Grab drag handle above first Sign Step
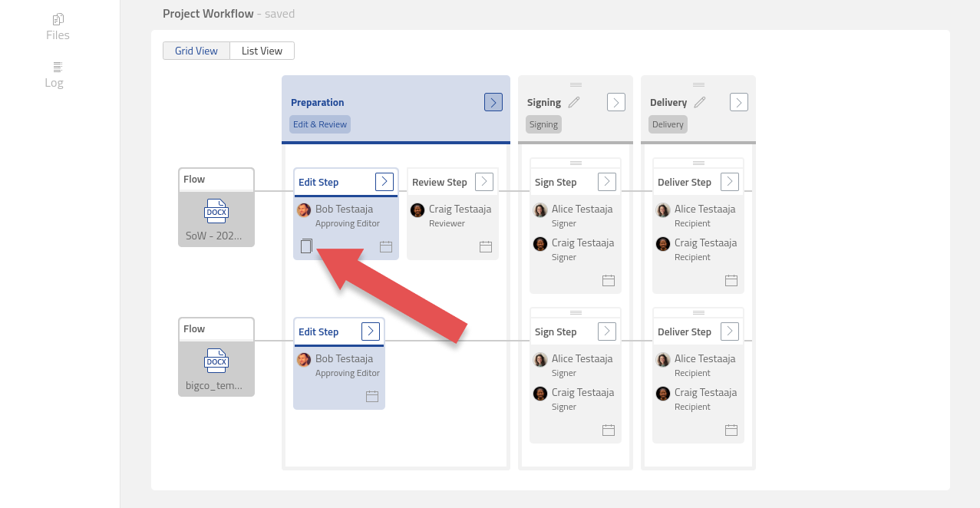Image resolution: width=980 pixels, height=508 pixels. [x=576, y=163]
